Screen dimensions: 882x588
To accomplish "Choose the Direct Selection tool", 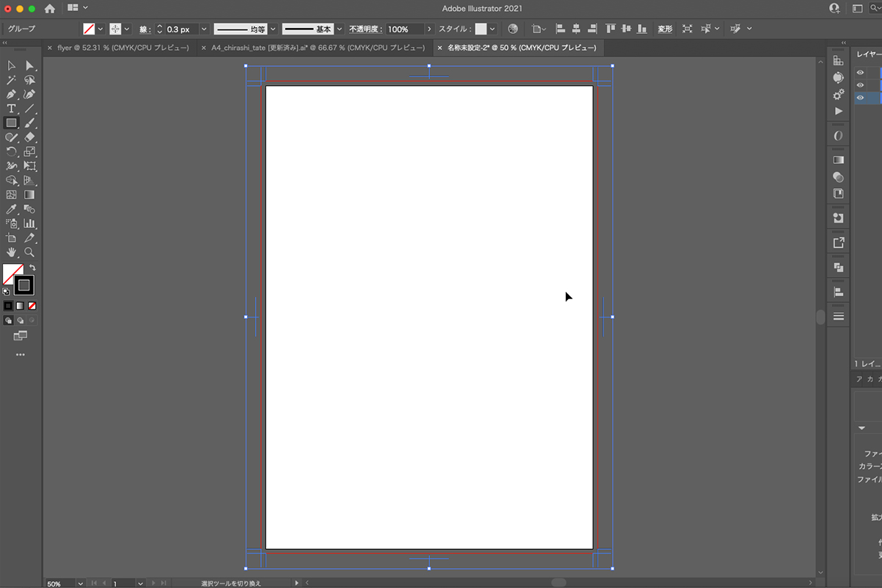I will tap(29, 65).
